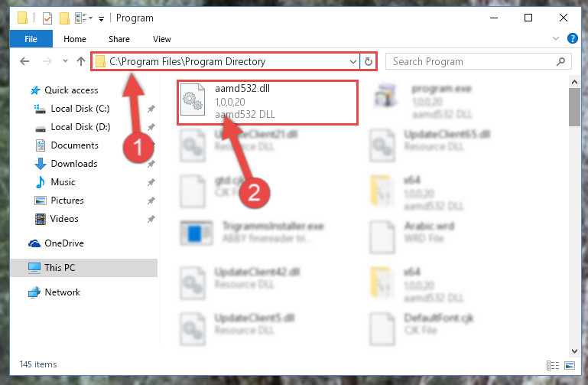Open the File menu
This screenshot has width=588, height=385.
[x=31, y=39]
